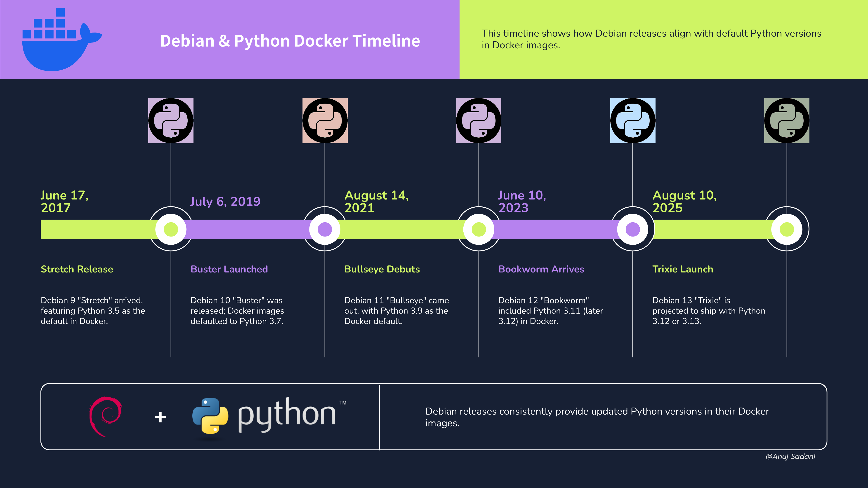Click the timeline node after June 17, 2017
Screen dimensions: 868x488
(171, 229)
